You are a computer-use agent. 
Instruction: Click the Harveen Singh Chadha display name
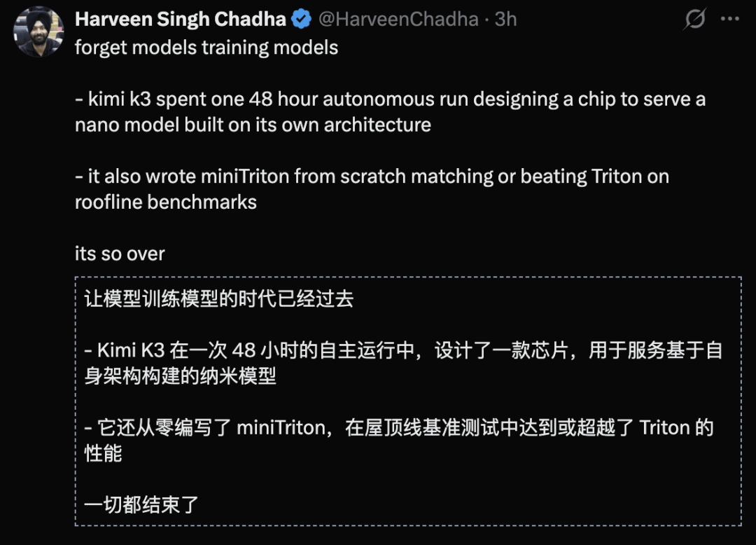click(181, 20)
